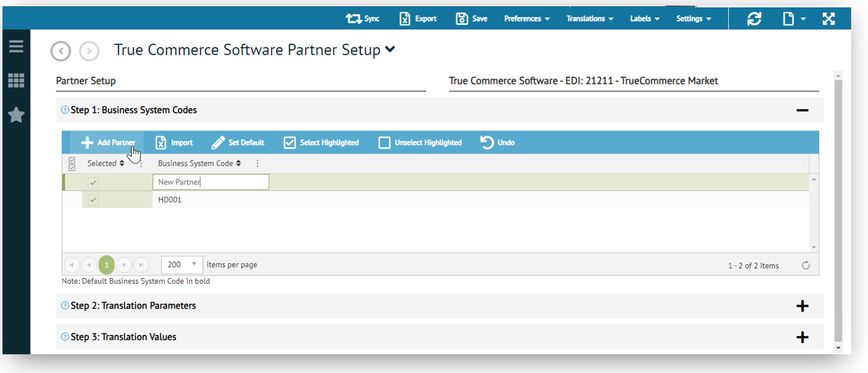Expand Step 2: Translation Parameters
The height and width of the screenshot is (373, 868).
pos(802,306)
